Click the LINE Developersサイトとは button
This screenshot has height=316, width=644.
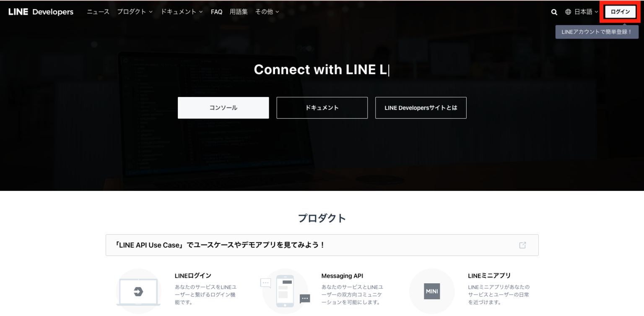click(x=421, y=107)
